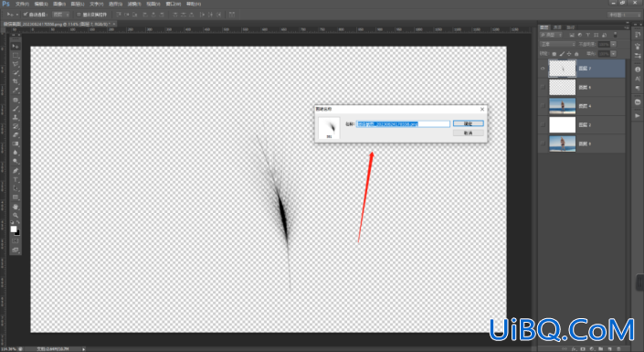Open the Layer menu

click(x=78, y=4)
